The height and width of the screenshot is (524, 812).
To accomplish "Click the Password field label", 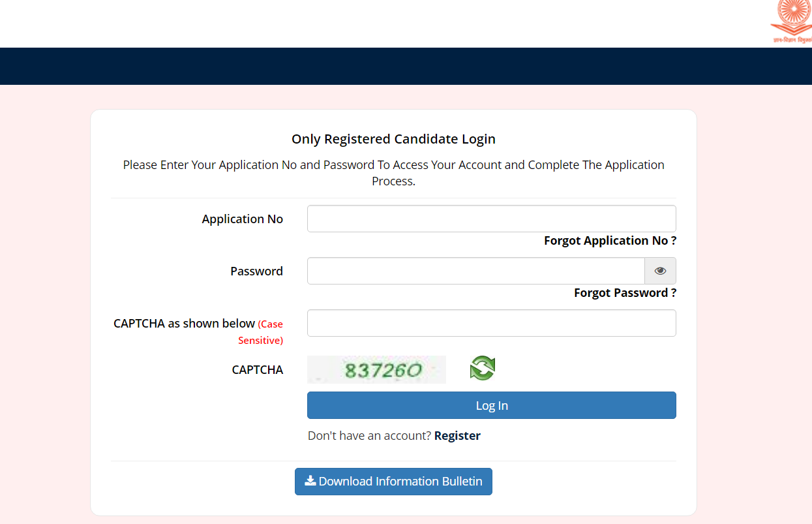I will [x=256, y=271].
